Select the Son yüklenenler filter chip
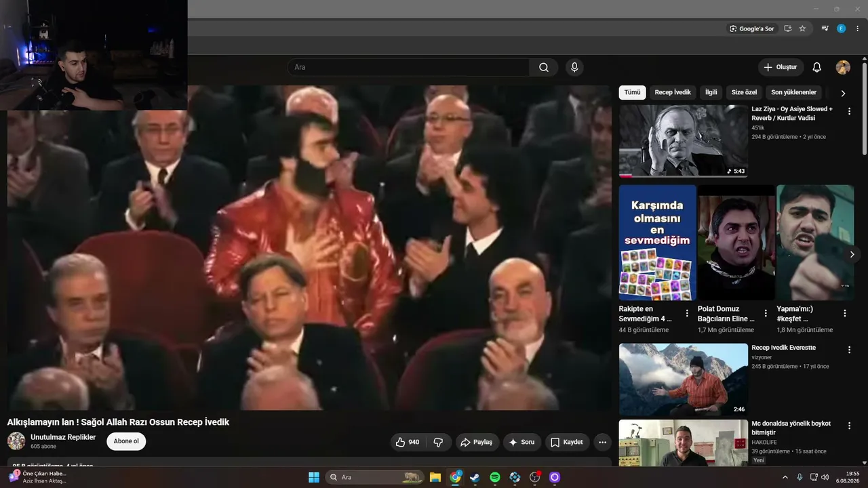 (x=794, y=92)
